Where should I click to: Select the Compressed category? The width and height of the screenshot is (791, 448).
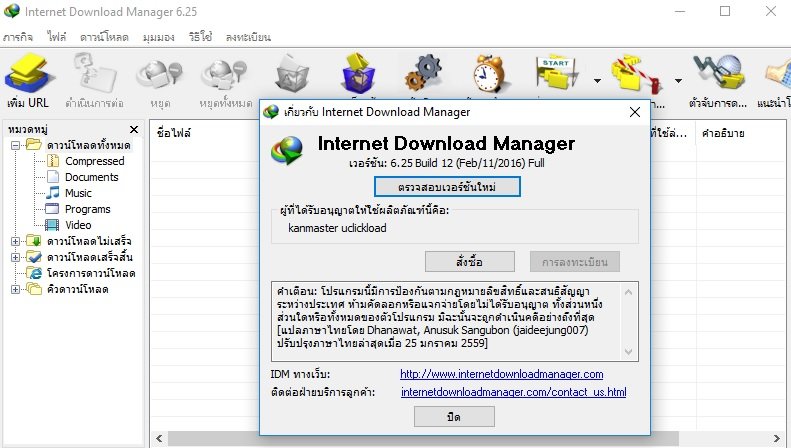94,161
